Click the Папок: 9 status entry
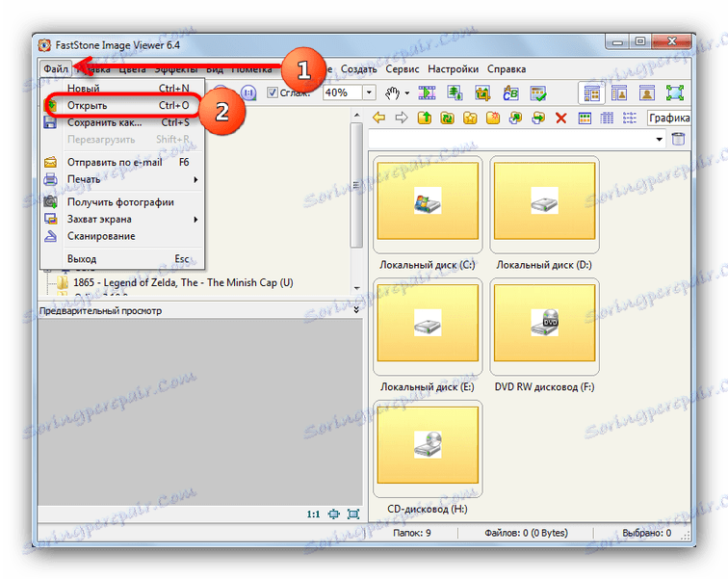The width and height of the screenshot is (728, 579). [412, 533]
